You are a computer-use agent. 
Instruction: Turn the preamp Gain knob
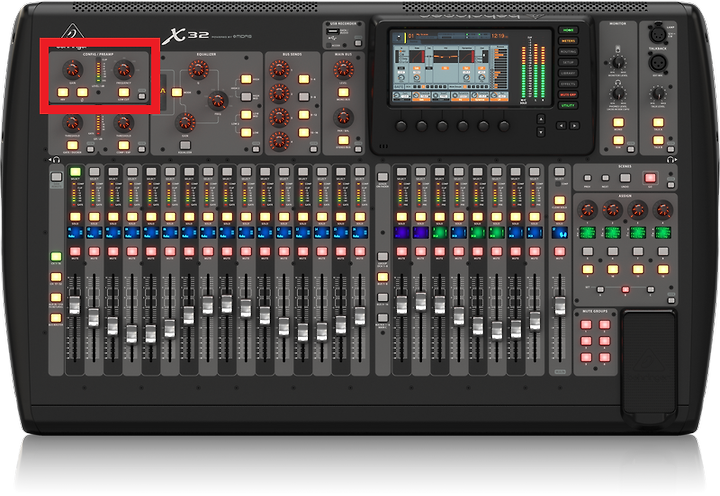click(x=72, y=69)
